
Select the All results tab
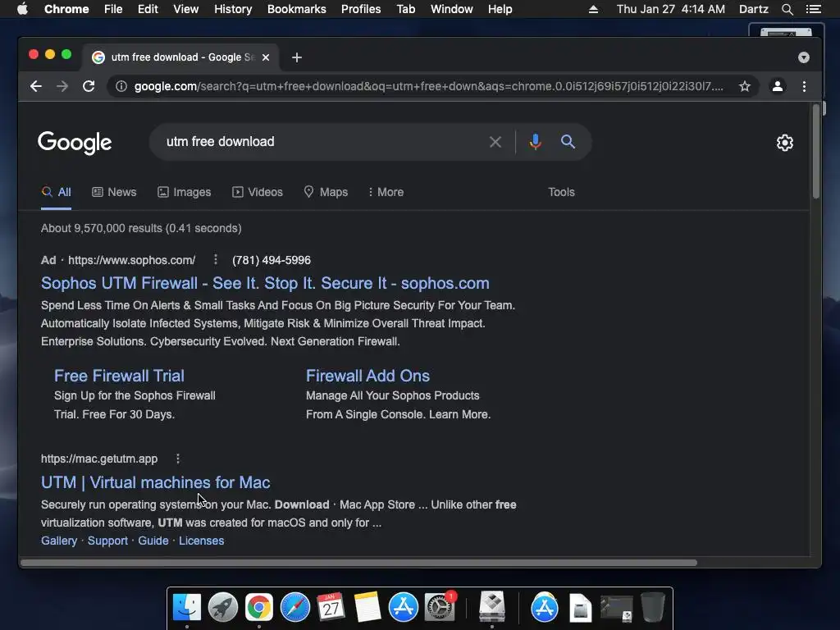tap(57, 192)
